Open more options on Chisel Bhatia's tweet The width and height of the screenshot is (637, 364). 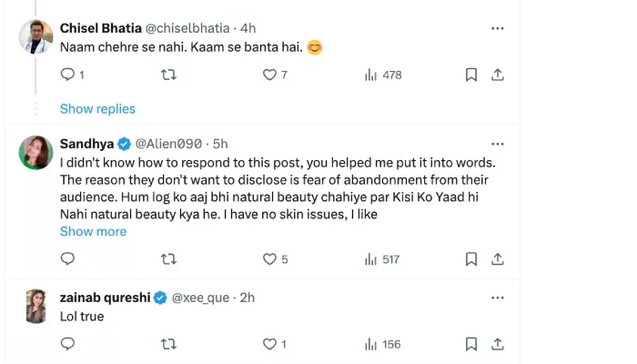pyautogui.click(x=497, y=28)
